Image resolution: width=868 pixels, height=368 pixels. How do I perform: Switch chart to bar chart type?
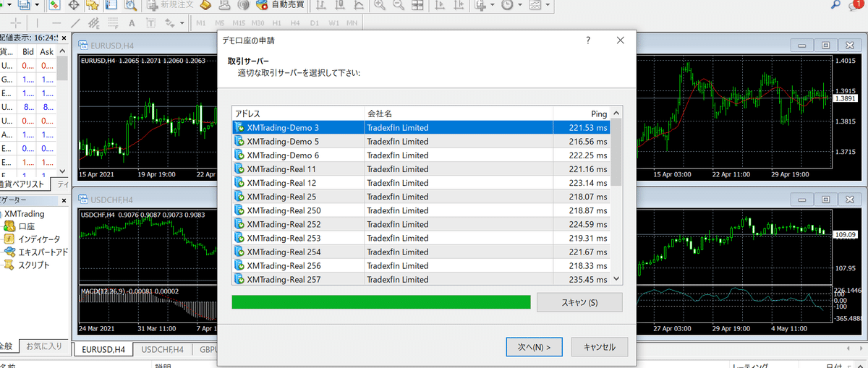tap(320, 5)
